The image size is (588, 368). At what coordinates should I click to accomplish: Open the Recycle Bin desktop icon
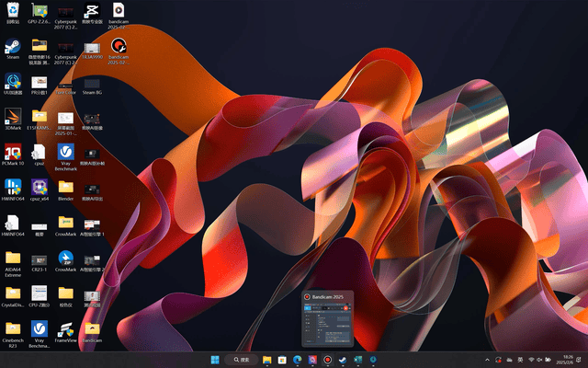point(13,11)
